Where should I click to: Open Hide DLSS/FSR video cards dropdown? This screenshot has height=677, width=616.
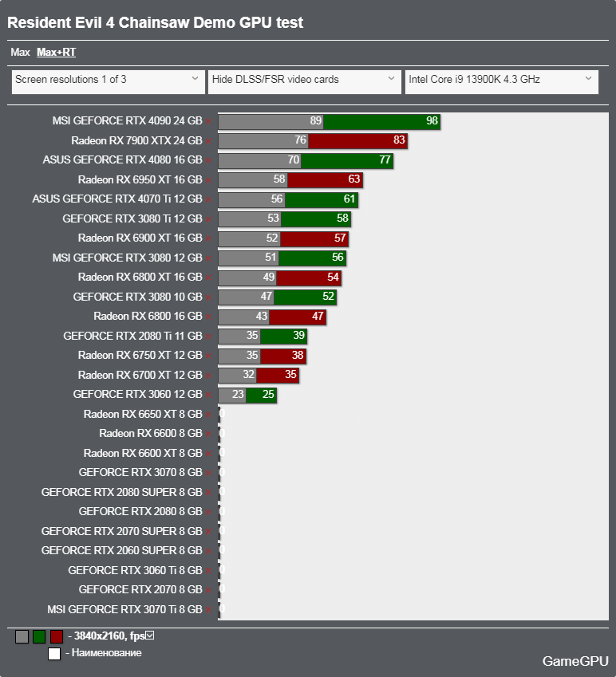coord(305,81)
